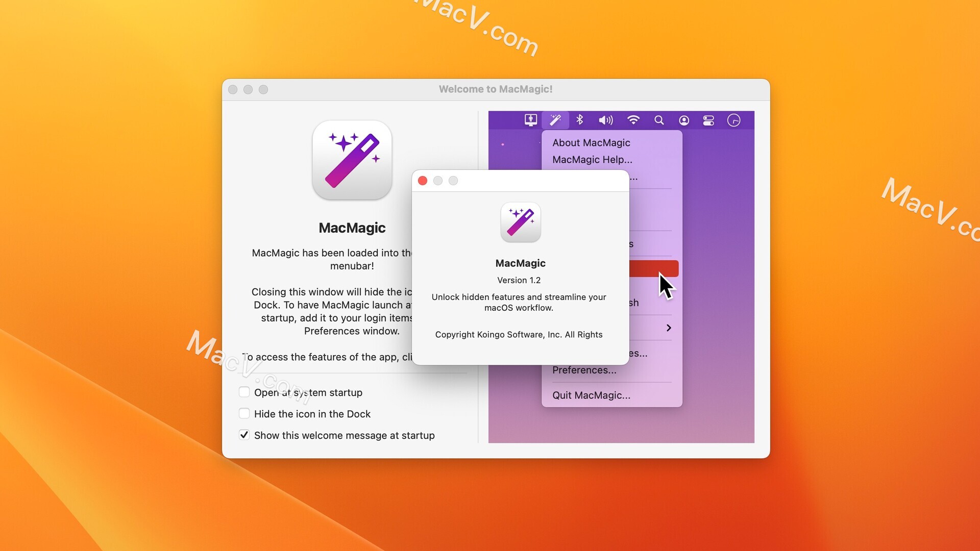Click the volume/sound icon in menu bar
This screenshot has width=980, height=551.
coord(605,120)
